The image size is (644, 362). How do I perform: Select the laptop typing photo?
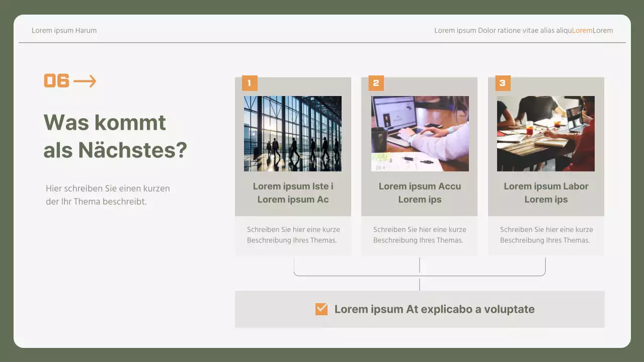click(420, 134)
